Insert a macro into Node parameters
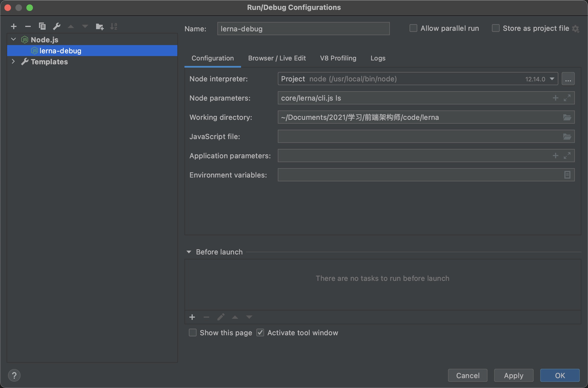 [x=556, y=98]
